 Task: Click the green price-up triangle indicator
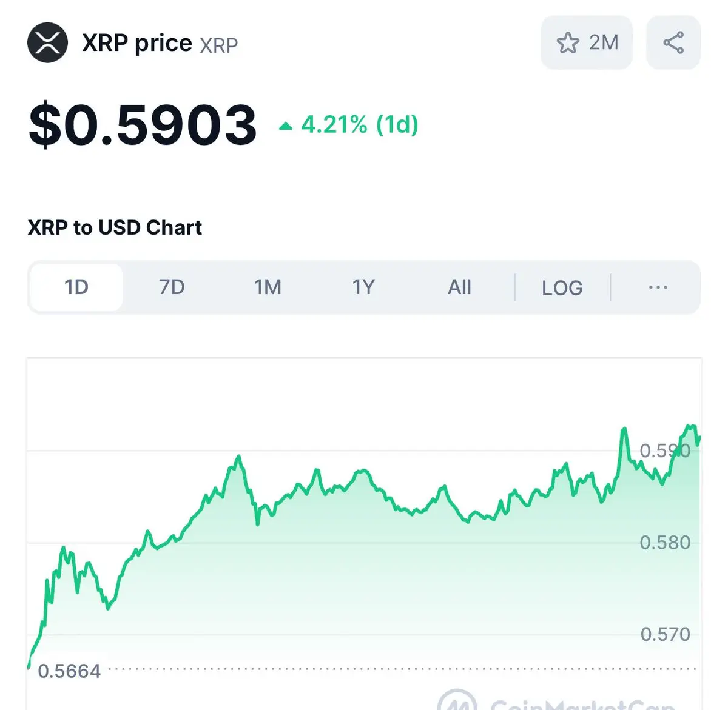(286, 126)
